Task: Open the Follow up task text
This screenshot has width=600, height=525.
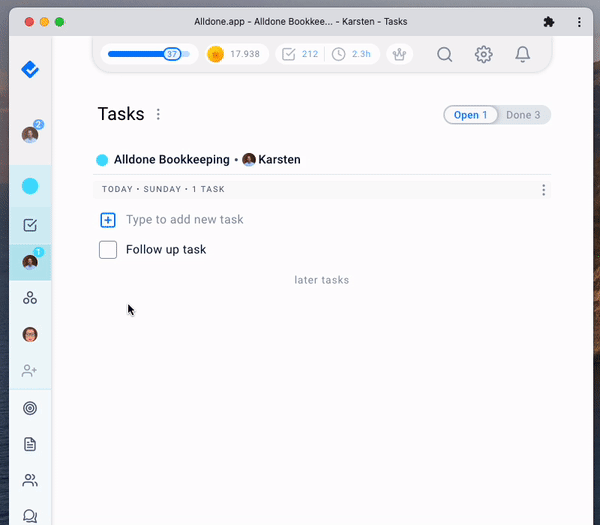Action: (x=166, y=249)
